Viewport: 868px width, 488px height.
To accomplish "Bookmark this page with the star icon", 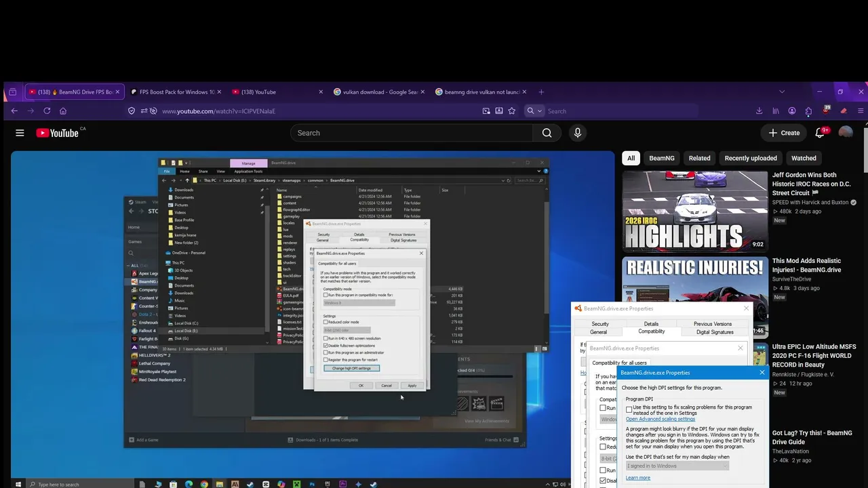I will (511, 111).
